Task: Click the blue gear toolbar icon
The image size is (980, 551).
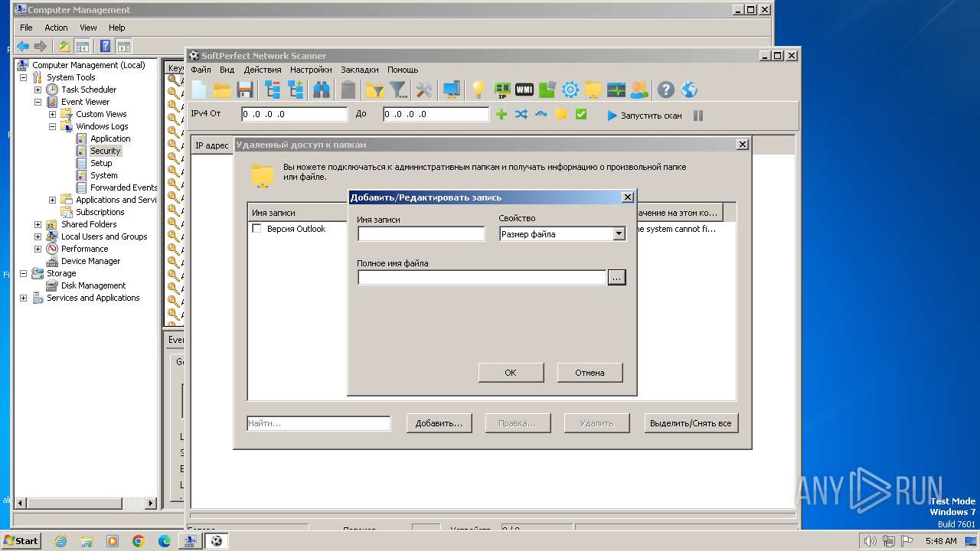Action: [570, 90]
